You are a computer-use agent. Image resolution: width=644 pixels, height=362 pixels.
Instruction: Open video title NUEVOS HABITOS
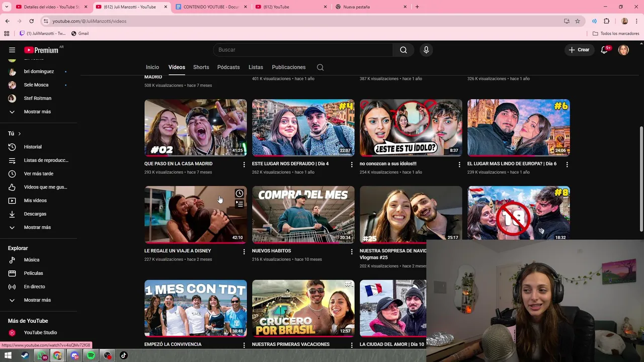pos(272,251)
